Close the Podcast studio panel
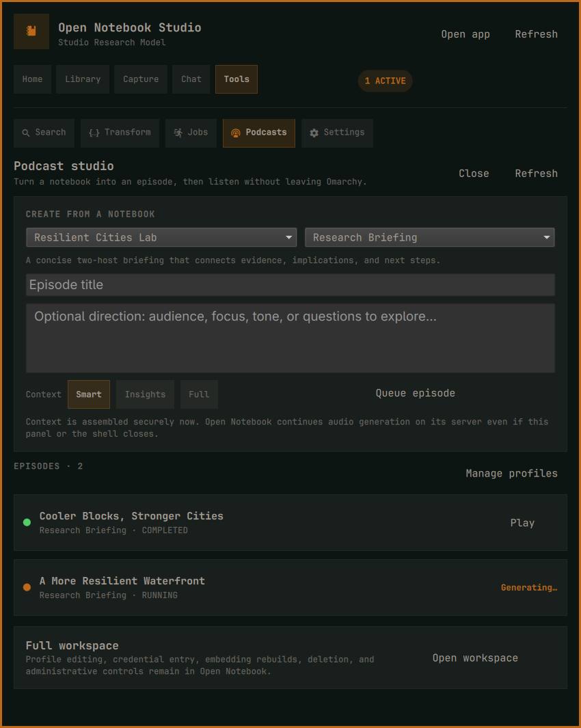This screenshot has height=728, width=581. click(x=474, y=174)
